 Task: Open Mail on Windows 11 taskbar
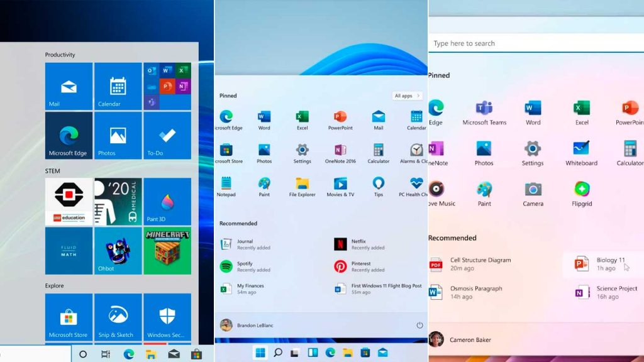383,353
